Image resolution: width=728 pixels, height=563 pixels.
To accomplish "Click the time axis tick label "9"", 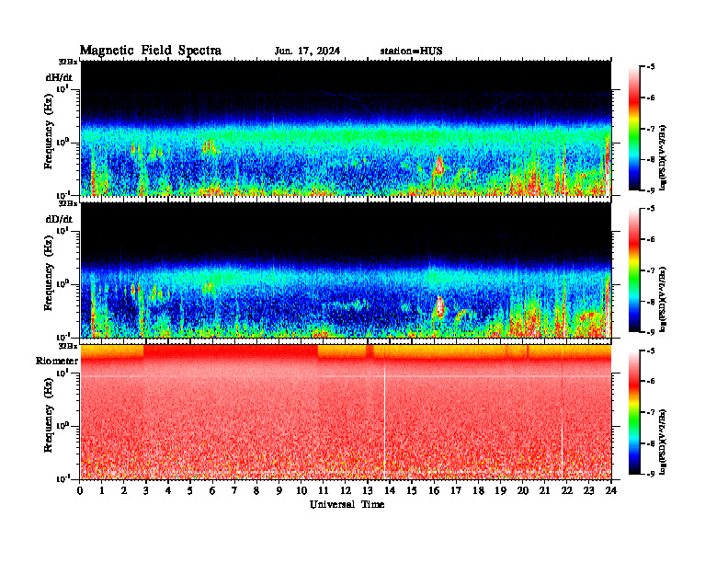I will coord(279,490).
